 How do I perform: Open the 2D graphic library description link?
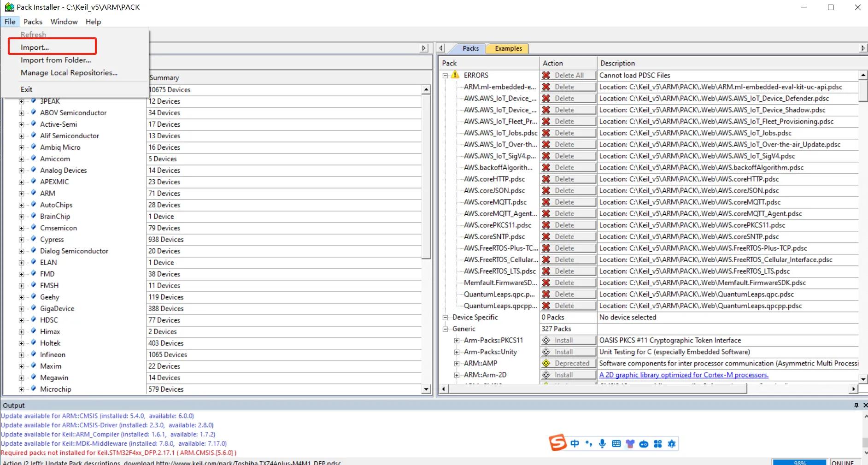tap(683, 375)
